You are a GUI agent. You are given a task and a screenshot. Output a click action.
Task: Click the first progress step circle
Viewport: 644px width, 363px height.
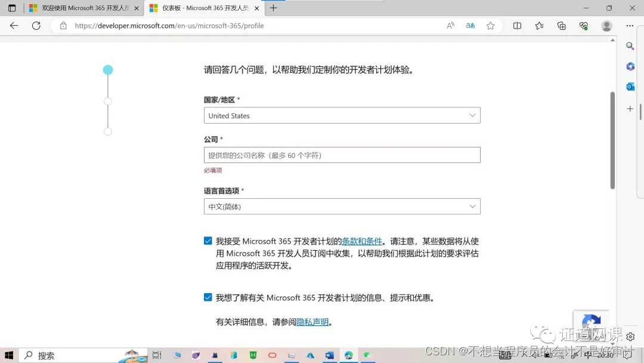tap(107, 70)
